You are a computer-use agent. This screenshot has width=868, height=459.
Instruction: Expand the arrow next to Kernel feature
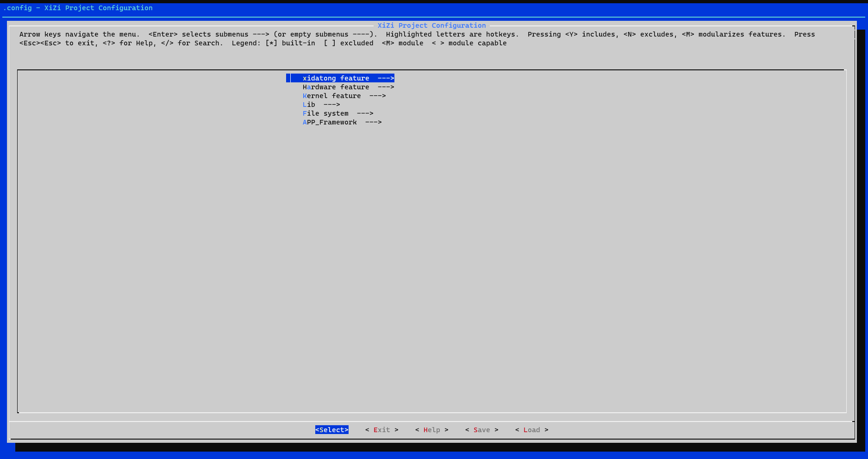tap(377, 96)
